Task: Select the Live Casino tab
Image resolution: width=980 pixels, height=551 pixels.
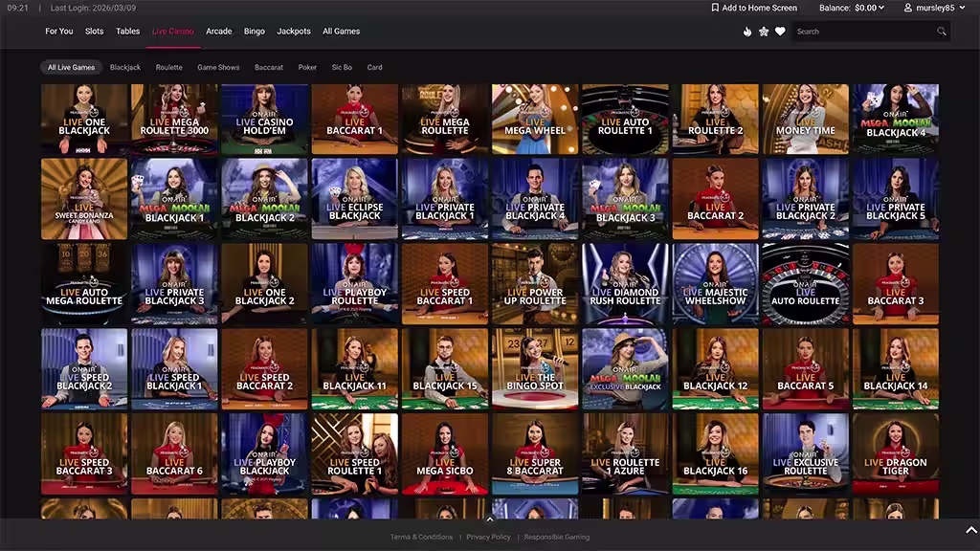Action: [173, 32]
